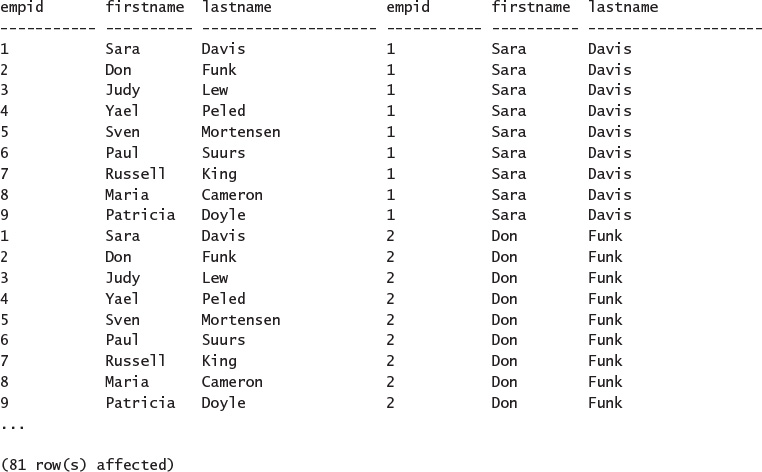Select the last "Doyle" cell in the results
Screen dimensions: 762x472
(223, 403)
